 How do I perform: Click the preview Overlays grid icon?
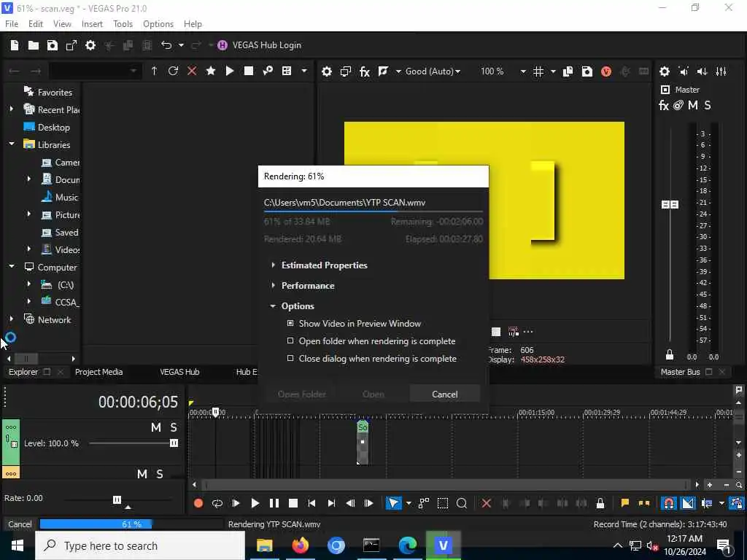pyautogui.click(x=538, y=71)
